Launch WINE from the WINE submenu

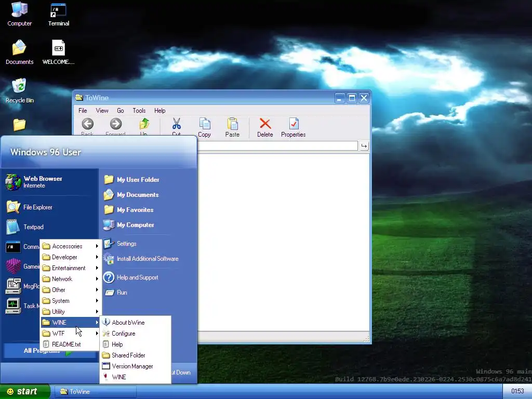[136, 377]
